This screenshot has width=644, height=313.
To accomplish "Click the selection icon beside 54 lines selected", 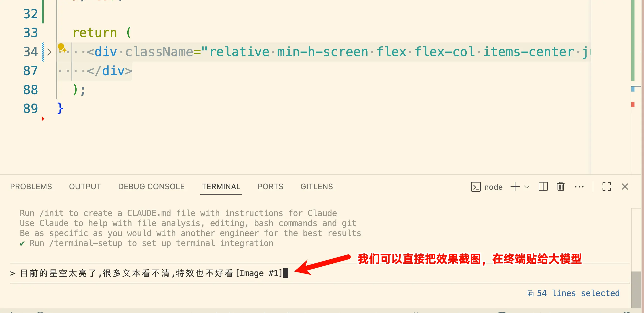I will click(530, 293).
